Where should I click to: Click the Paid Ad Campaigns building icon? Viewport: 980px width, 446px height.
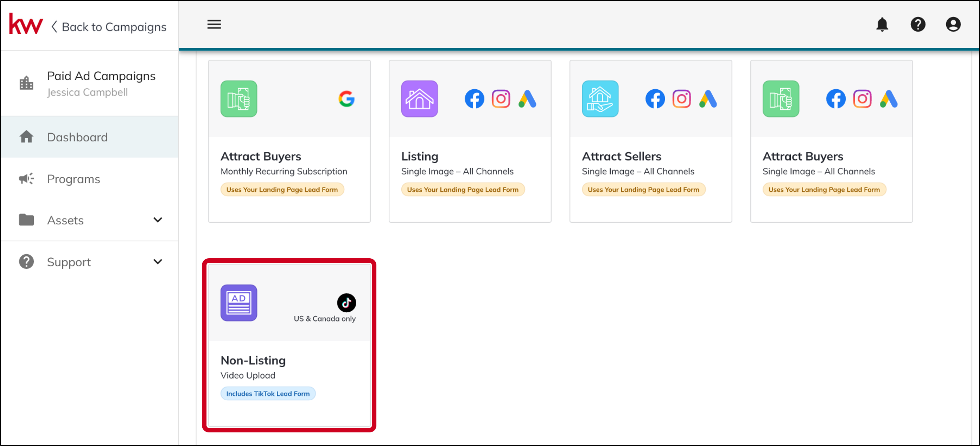26,83
